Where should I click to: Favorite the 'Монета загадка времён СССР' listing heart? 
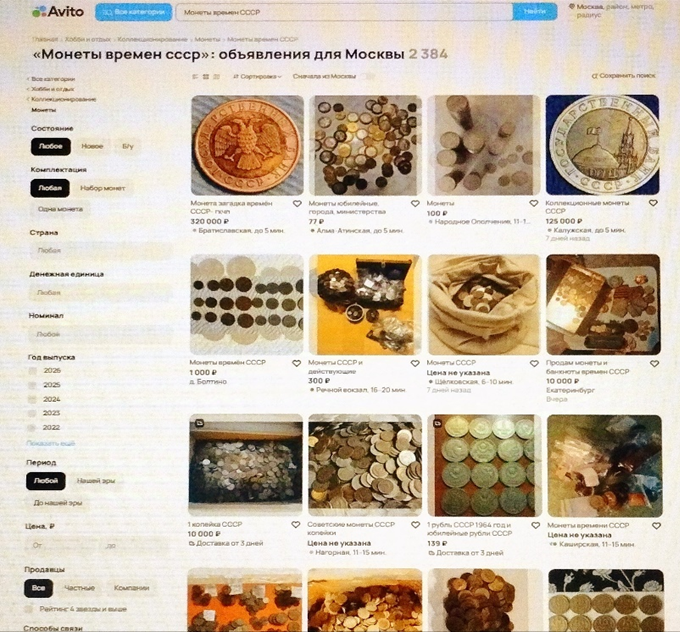(x=297, y=203)
